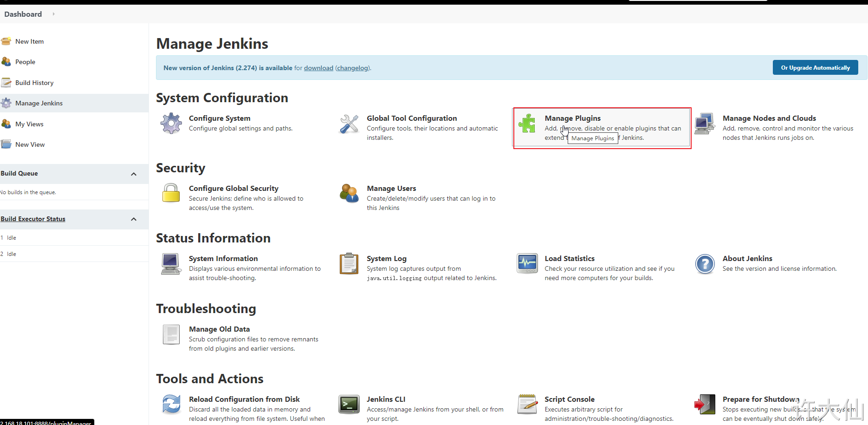
Task: Click the Manage Users people icon
Action: [x=349, y=193]
